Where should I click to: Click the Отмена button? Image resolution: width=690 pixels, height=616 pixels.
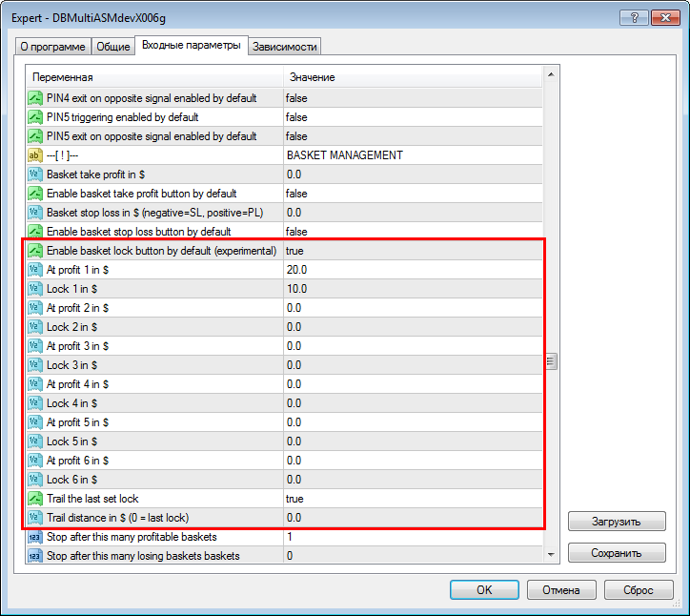pyautogui.click(x=561, y=590)
